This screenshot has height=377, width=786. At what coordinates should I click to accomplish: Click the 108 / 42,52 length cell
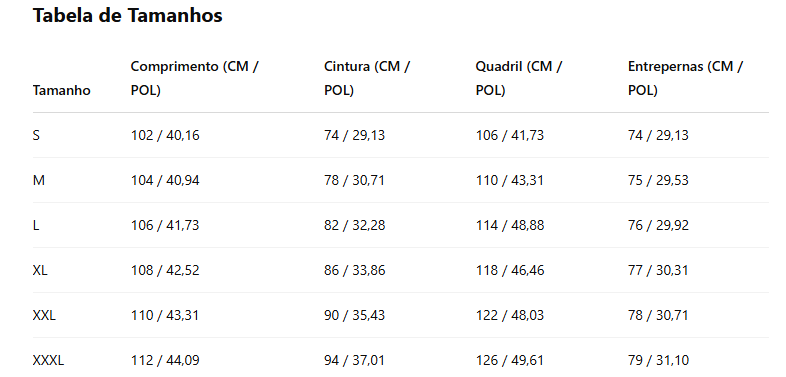165,271
